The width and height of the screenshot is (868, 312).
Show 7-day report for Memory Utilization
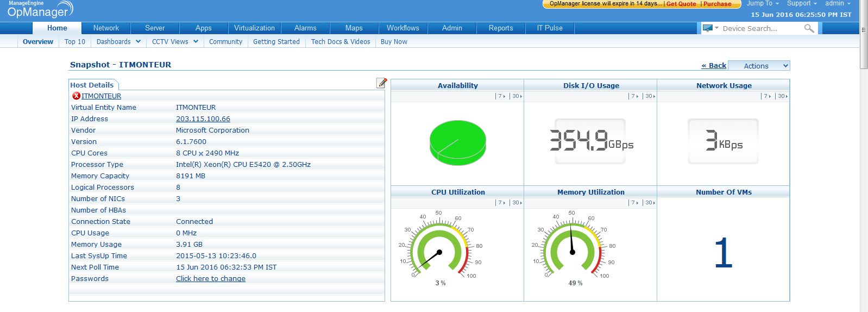(634, 203)
